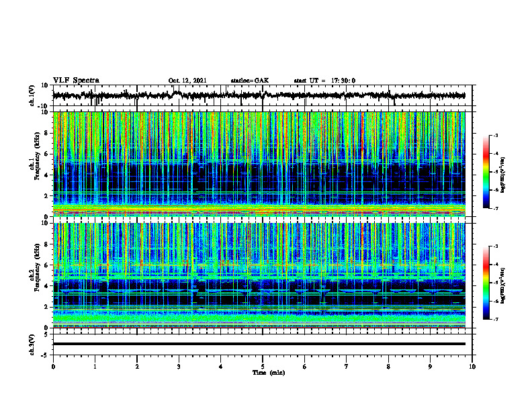Screen dimensions: 532x411
Task: Click time axis tick label '2'
Action: pyautogui.click(x=137, y=367)
